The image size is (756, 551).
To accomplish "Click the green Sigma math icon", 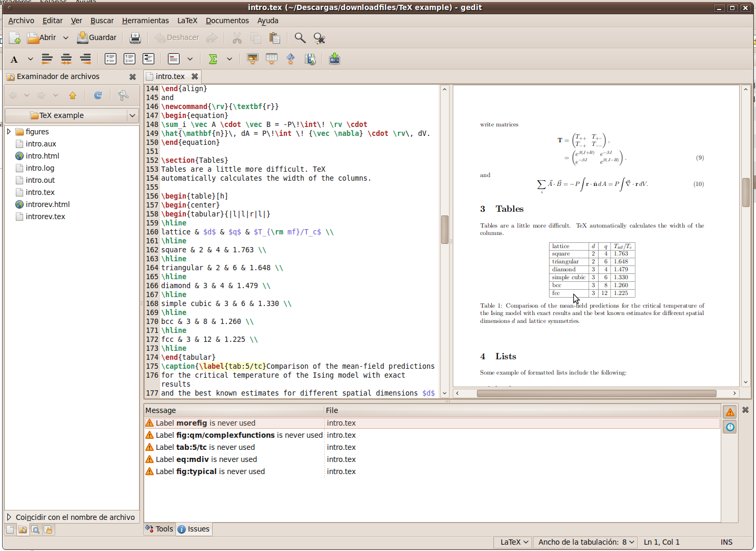I will click(x=213, y=59).
